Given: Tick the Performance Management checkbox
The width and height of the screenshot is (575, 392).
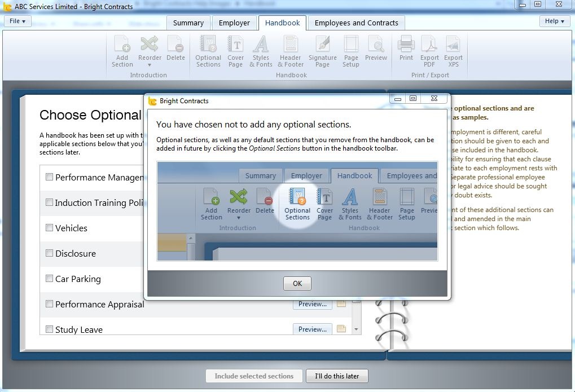Looking at the screenshot, I should (x=49, y=177).
